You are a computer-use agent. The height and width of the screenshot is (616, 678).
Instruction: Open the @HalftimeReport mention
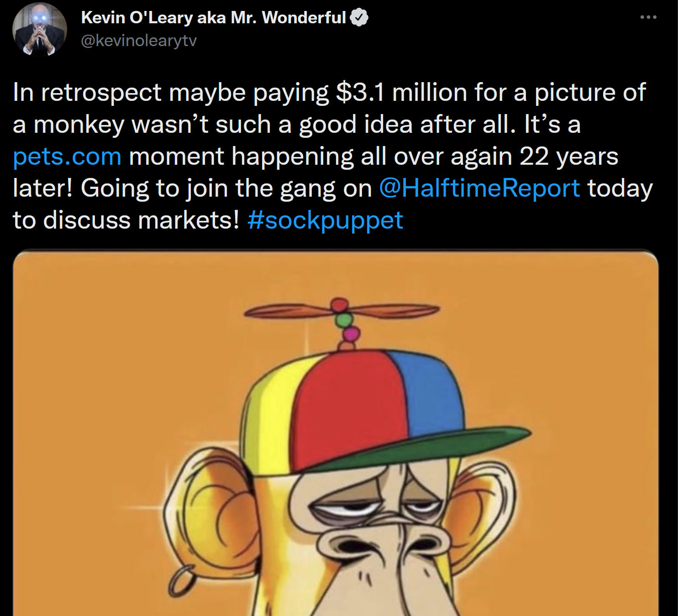479,188
